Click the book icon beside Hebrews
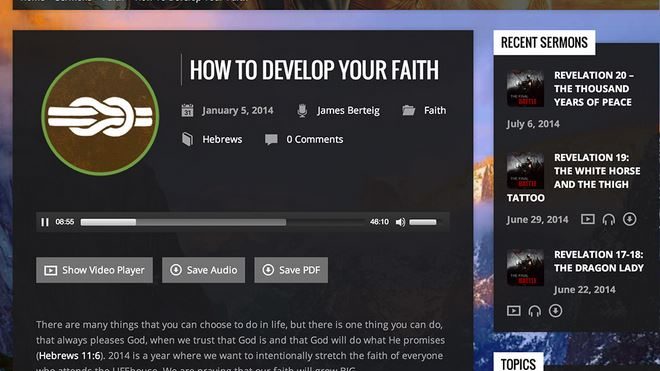The image size is (660, 371). tap(188, 139)
